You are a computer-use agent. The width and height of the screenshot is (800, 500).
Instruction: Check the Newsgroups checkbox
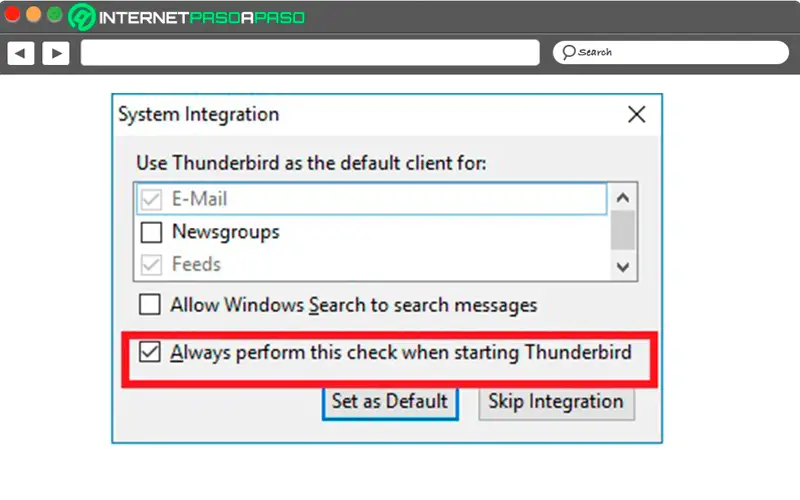tap(151, 232)
